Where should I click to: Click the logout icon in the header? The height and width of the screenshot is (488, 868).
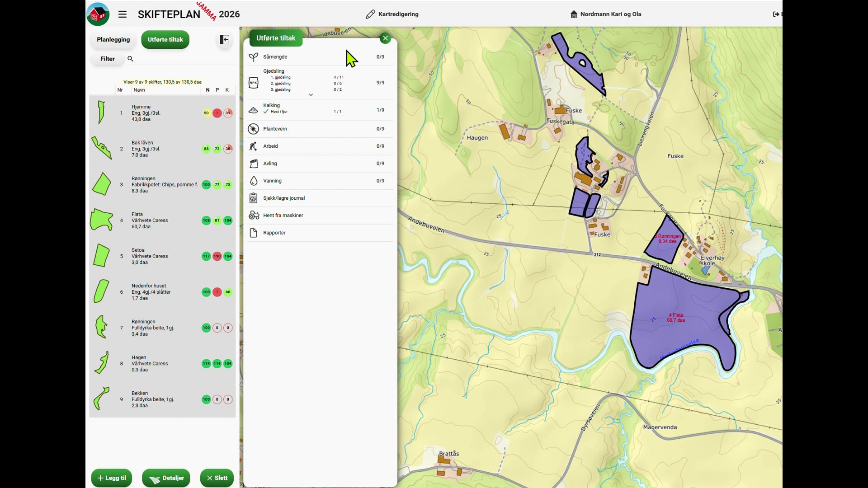point(776,14)
